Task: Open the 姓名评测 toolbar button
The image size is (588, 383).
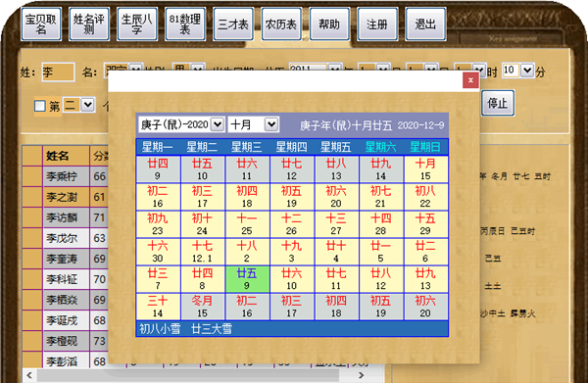Action: tap(89, 24)
